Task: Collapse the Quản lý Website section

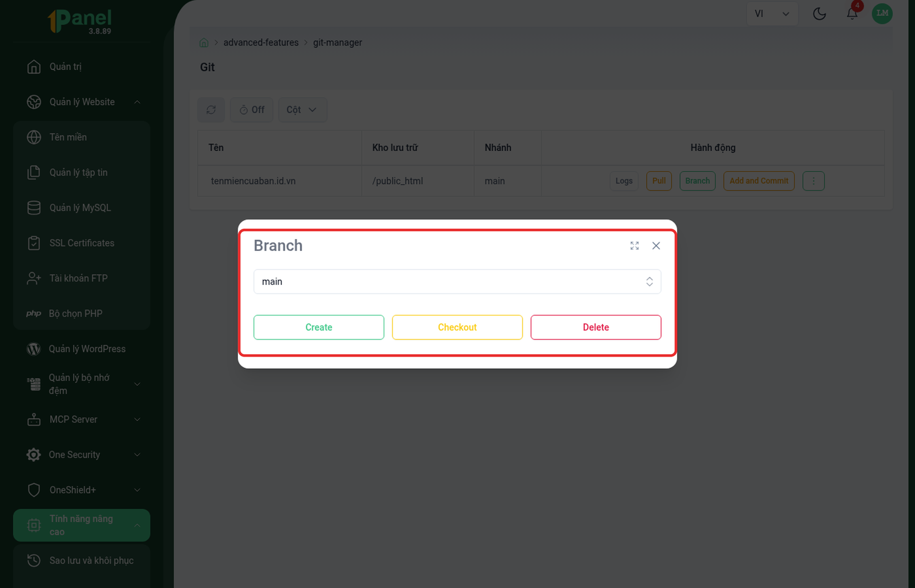Action: point(82,102)
